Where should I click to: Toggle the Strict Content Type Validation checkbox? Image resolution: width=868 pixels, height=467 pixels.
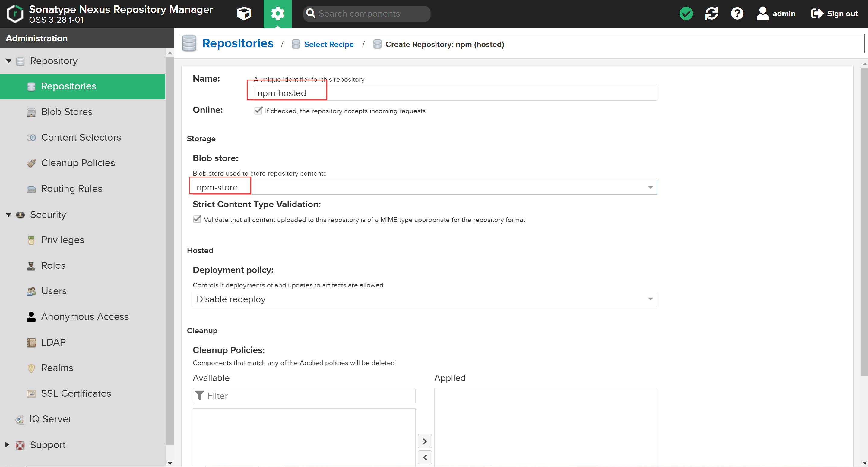197,220
